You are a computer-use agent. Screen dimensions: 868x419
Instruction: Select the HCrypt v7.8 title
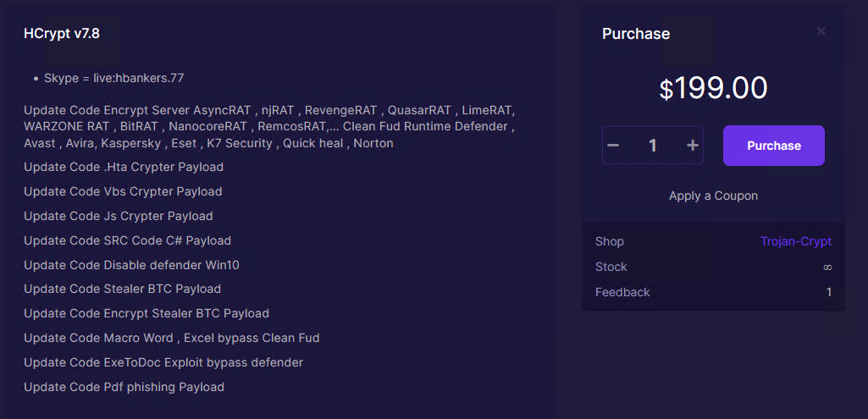(62, 33)
